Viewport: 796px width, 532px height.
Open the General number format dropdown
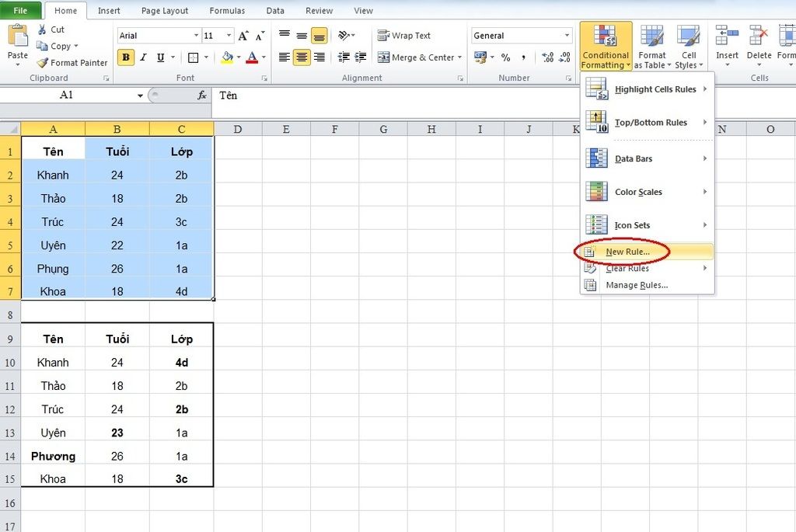tap(567, 36)
